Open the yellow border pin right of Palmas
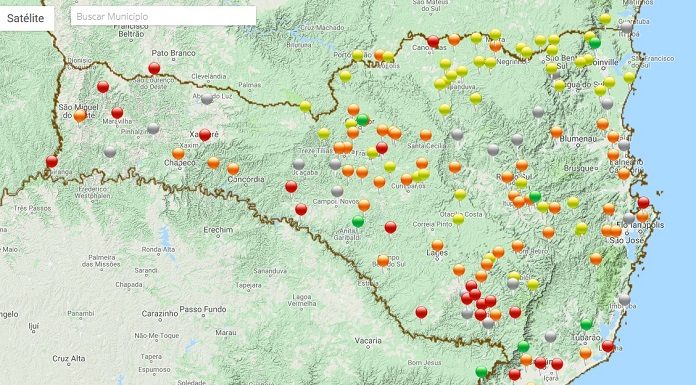Viewport: 696px width, 385px height. point(305,107)
